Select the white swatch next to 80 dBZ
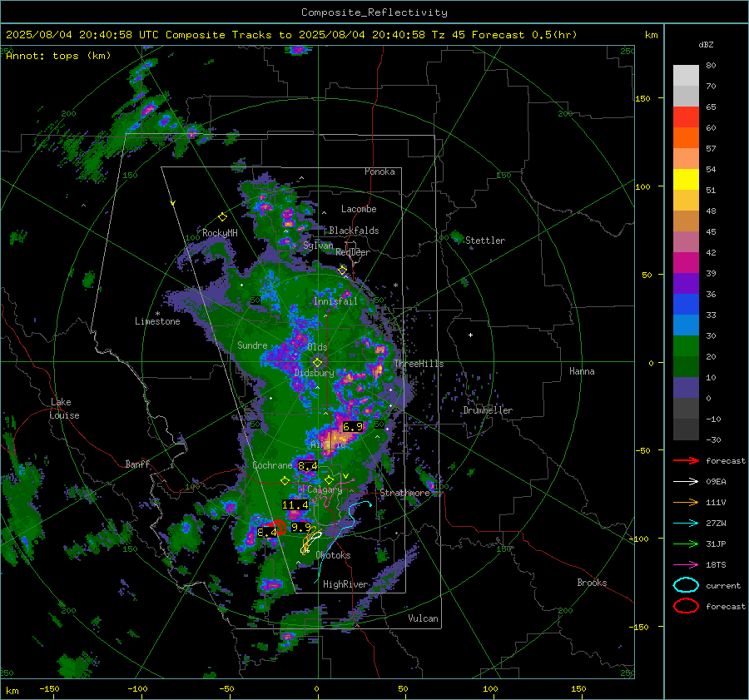749x700 pixels. (686, 76)
